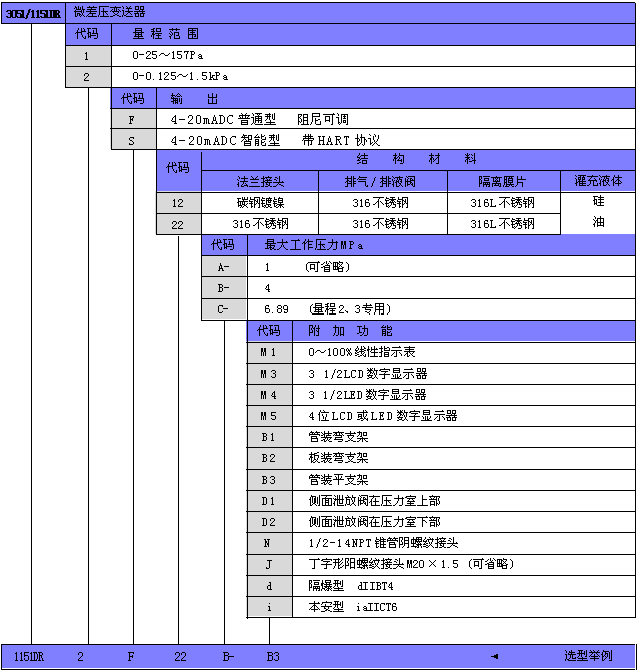Select 6.89 (量程2、3专用) row

coord(441,309)
